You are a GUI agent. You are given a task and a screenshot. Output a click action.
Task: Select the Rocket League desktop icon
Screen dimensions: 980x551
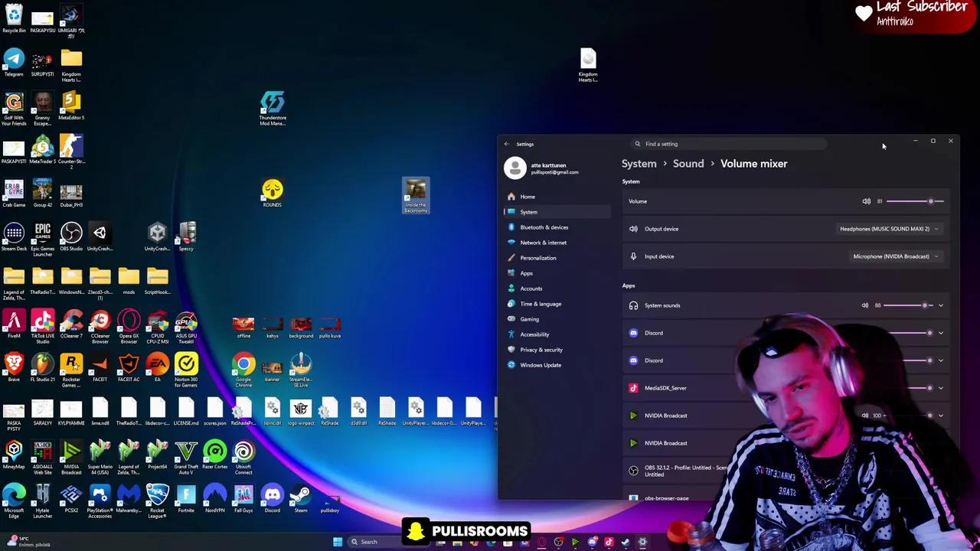157,501
